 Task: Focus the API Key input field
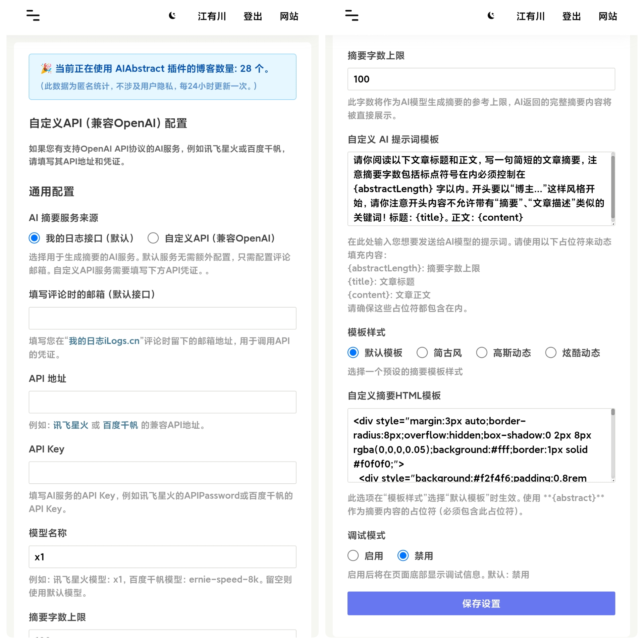coord(162,473)
